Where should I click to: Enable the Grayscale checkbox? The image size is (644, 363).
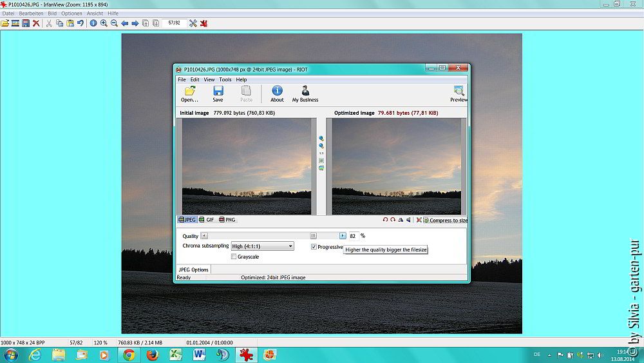pyautogui.click(x=233, y=257)
